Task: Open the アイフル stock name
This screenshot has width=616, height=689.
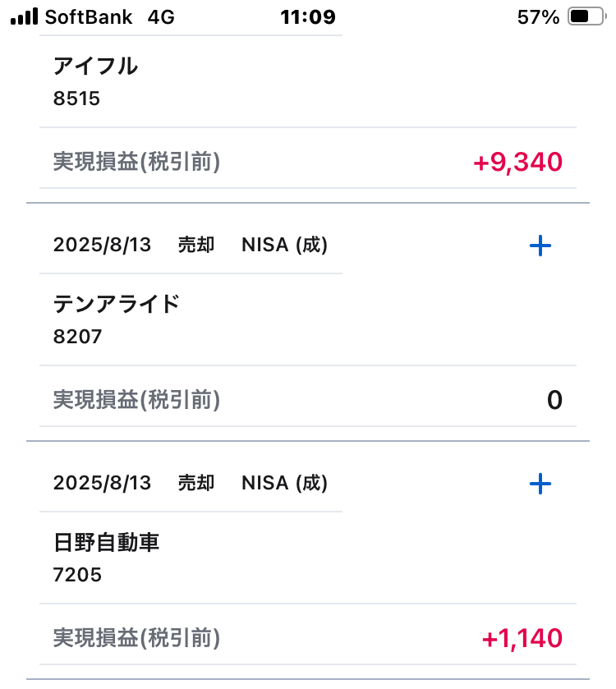Action: (x=95, y=66)
